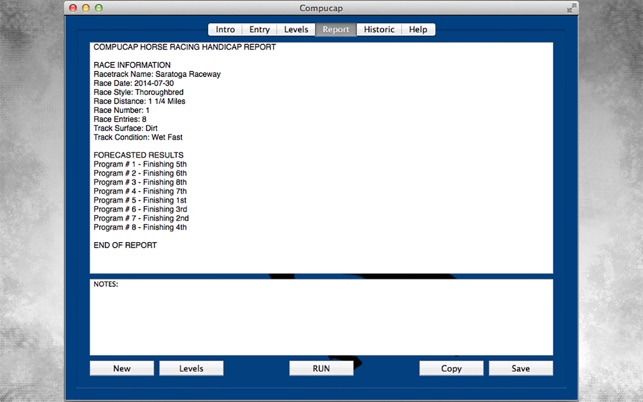Click 'Program # 8 - Finishing 4th'
The height and width of the screenshot is (402, 643).
(x=140, y=227)
